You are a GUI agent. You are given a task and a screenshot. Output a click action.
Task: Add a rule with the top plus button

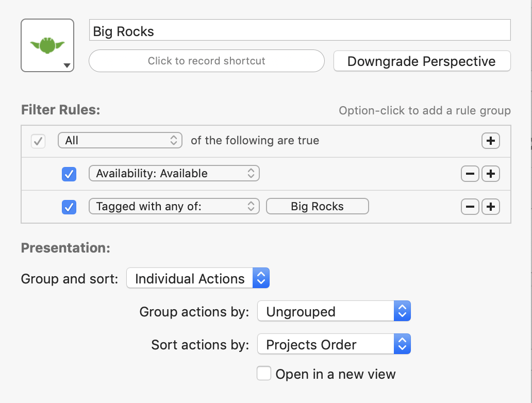coord(491,141)
